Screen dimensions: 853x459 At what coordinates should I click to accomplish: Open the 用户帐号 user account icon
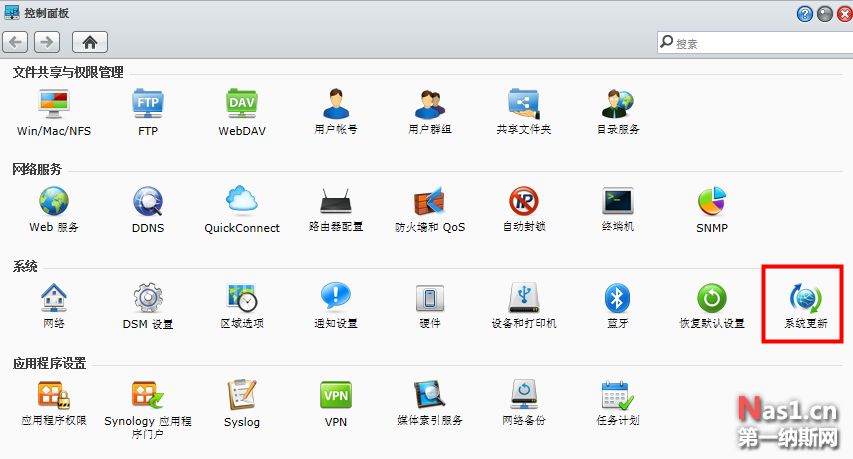[x=336, y=104]
